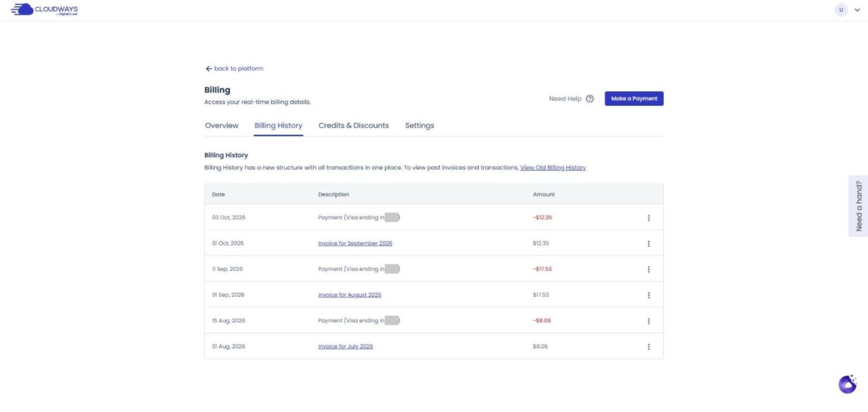Open the chat assistant bubble icon

[847, 384]
